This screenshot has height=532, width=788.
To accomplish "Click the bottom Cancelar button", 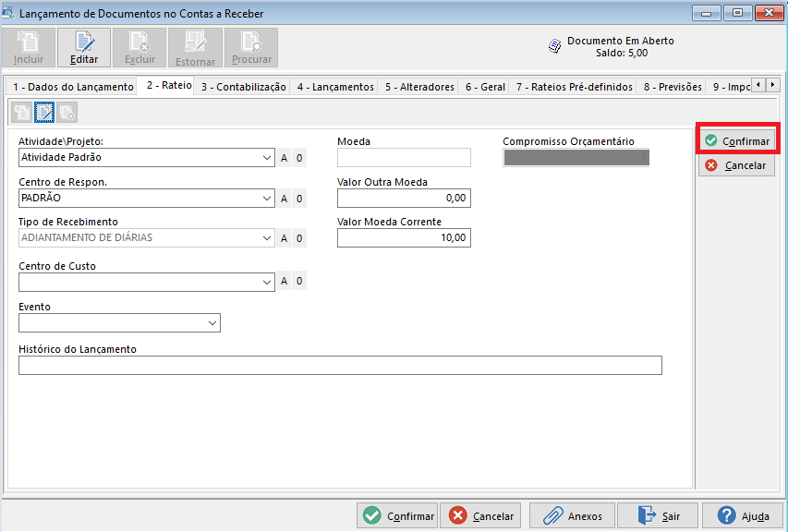I will point(480,515).
